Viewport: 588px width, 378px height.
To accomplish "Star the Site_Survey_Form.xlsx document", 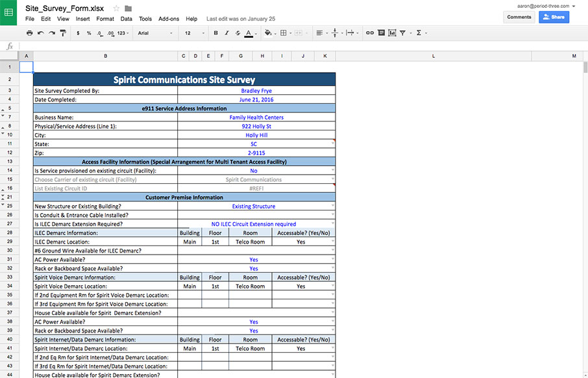I will pyautogui.click(x=116, y=8).
